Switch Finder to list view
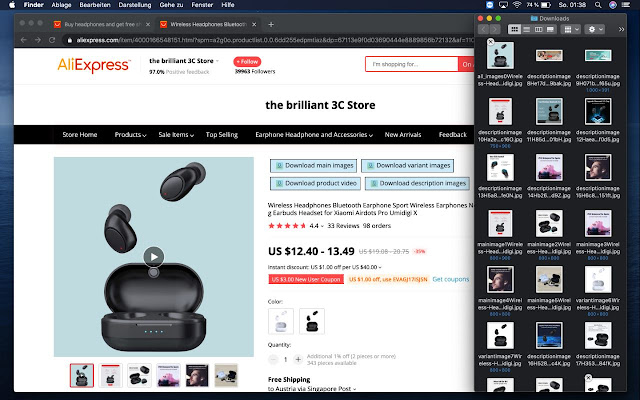This screenshot has height=400, width=640. [524, 29]
